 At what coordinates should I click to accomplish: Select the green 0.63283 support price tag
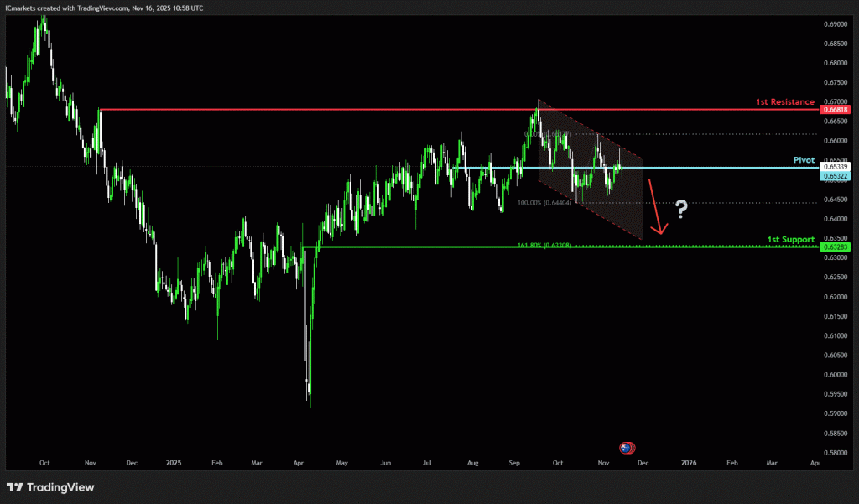tap(834, 247)
